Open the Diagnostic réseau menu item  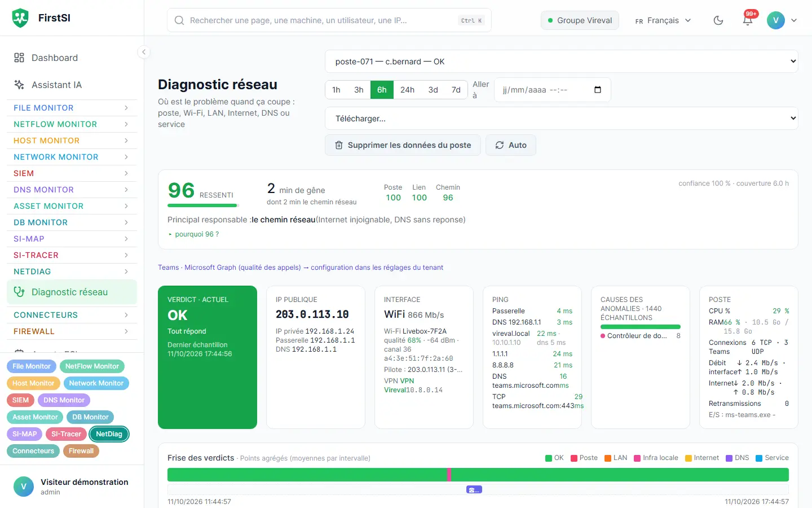coord(72,292)
